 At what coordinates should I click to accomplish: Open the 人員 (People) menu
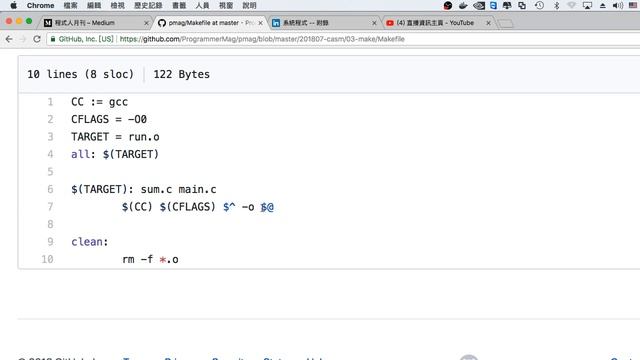pos(202,5)
